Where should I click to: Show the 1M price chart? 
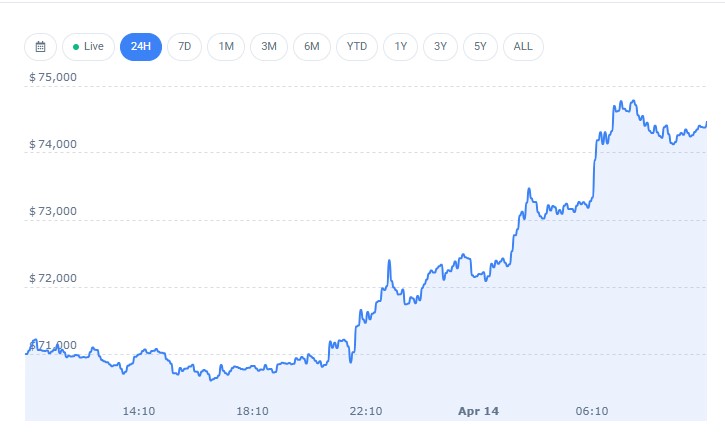pos(227,47)
